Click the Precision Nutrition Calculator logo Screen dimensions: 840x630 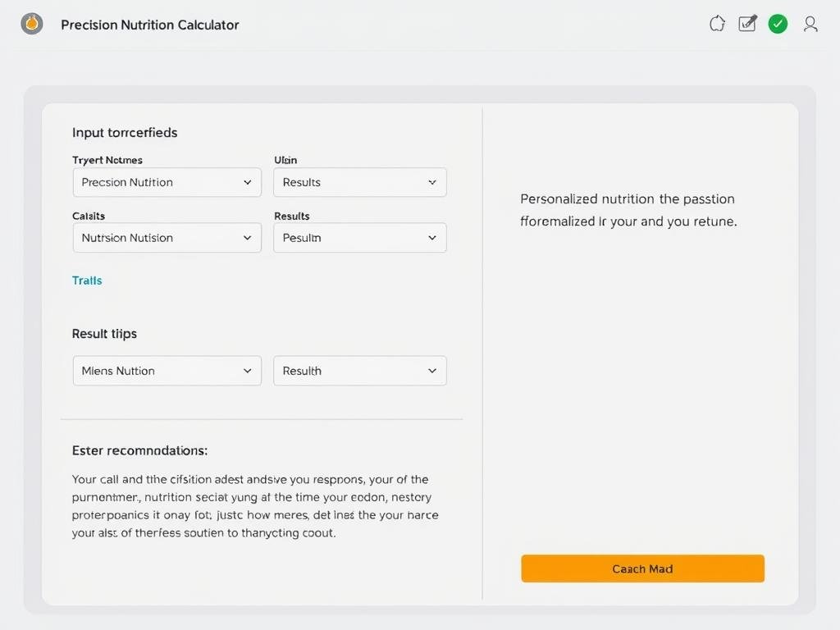pyautogui.click(x=32, y=24)
